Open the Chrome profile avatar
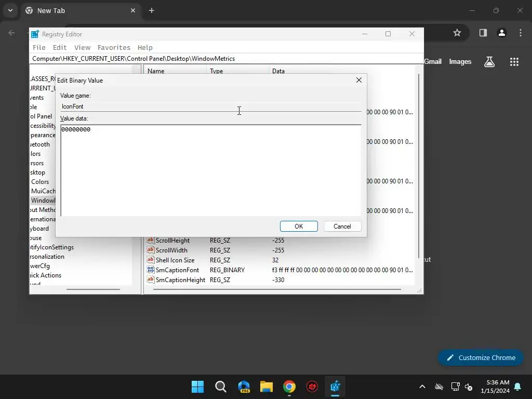Viewport: 532px width, 399px height. click(501, 33)
